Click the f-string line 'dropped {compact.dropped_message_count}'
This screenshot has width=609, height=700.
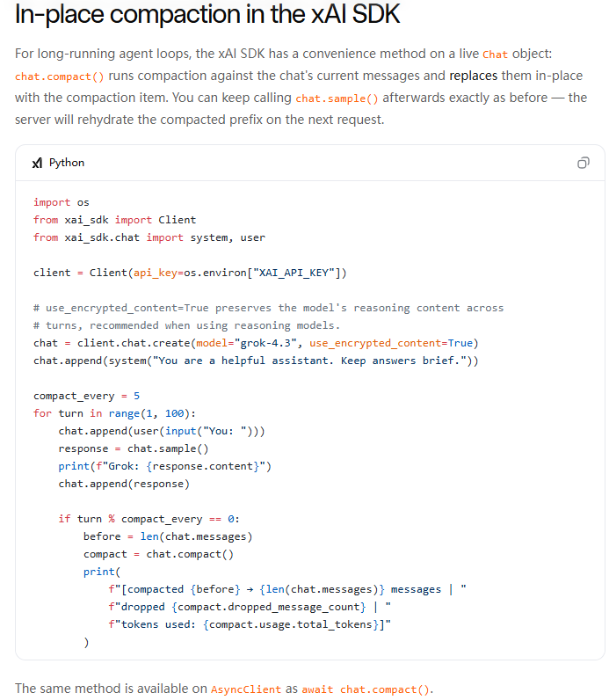(250, 607)
